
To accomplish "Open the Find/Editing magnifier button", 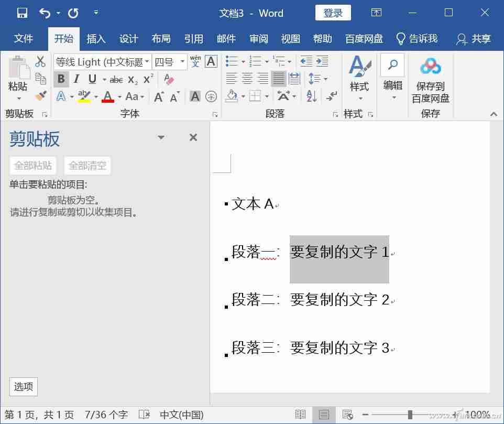I will (x=392, y=65).
